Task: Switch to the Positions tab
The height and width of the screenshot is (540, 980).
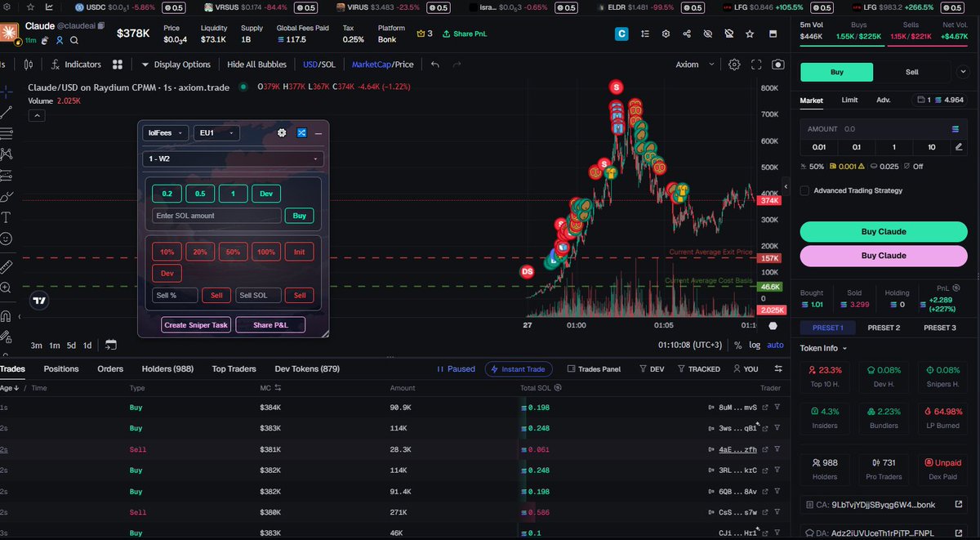Action: click(61, 369)
